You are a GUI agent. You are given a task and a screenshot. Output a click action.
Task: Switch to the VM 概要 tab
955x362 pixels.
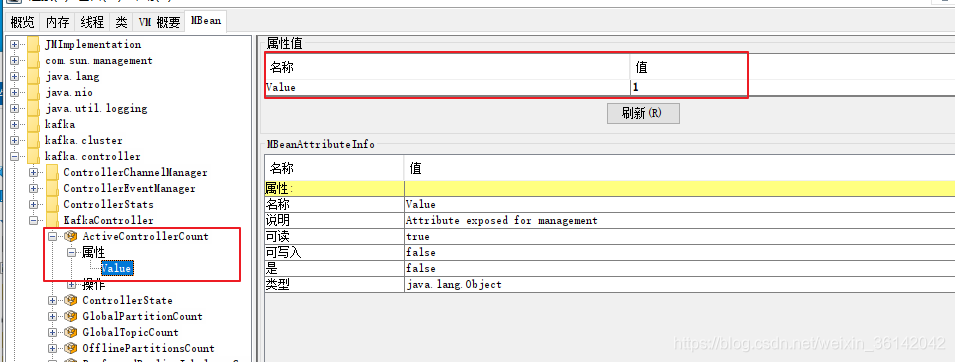159,23
